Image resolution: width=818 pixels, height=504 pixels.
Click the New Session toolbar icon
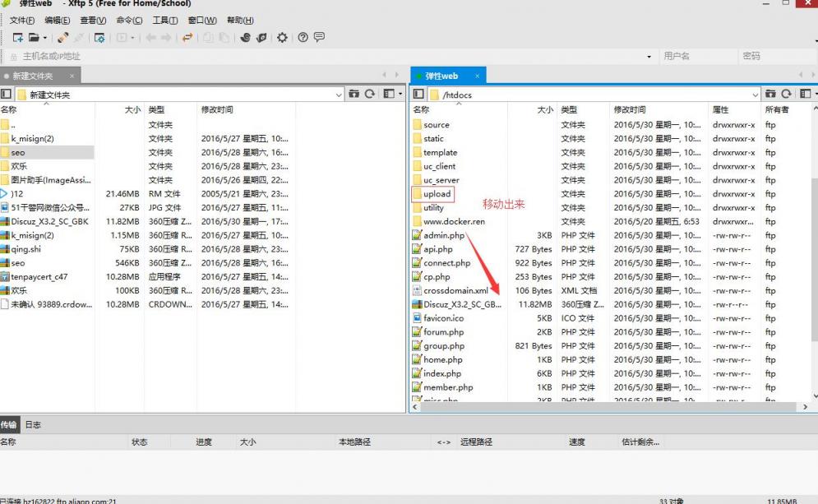pos(18,38)
